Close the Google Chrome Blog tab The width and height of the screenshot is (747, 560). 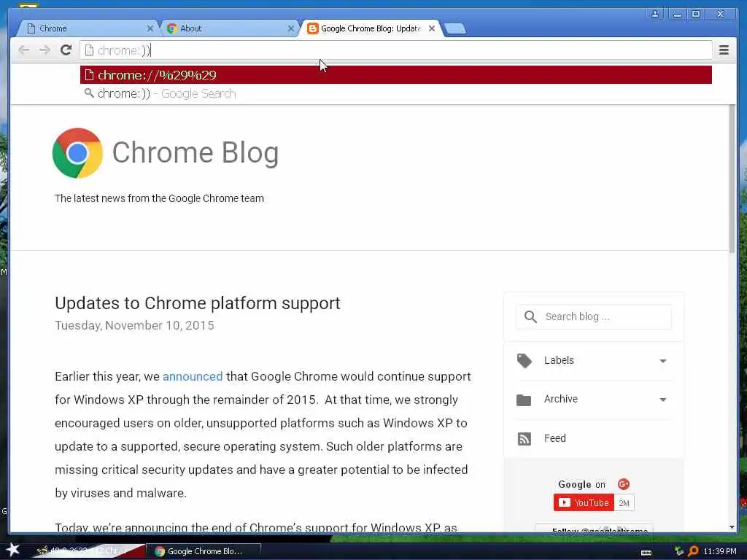pos(432,28)
